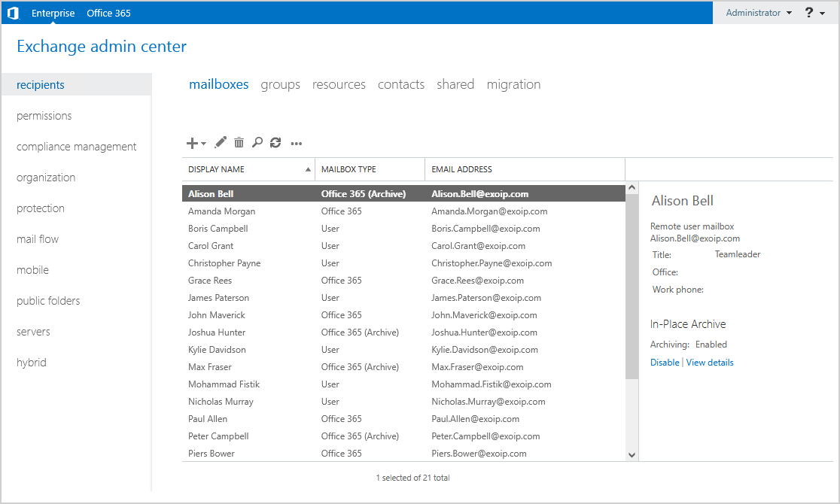Image resolution: width=840 pixels, height=504 pixels.
Task: Open the migration tab
Action: pos(514,84)
